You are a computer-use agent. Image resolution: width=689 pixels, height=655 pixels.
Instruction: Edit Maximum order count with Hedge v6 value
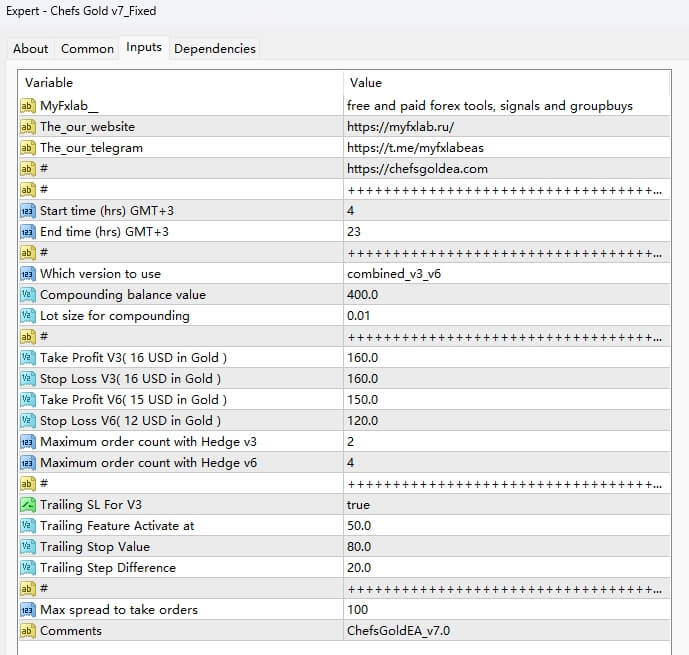tap(351, 463)
